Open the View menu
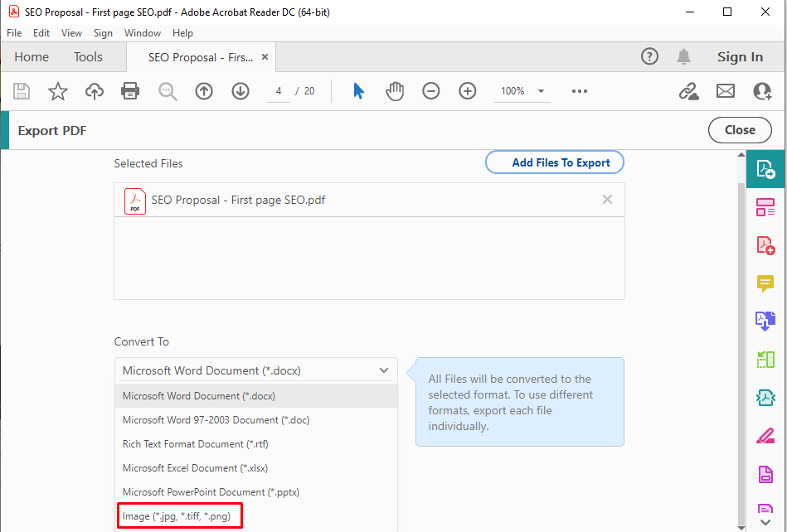Image resolution: width=787 pixels, height=532 pixels. click(72, 33)
